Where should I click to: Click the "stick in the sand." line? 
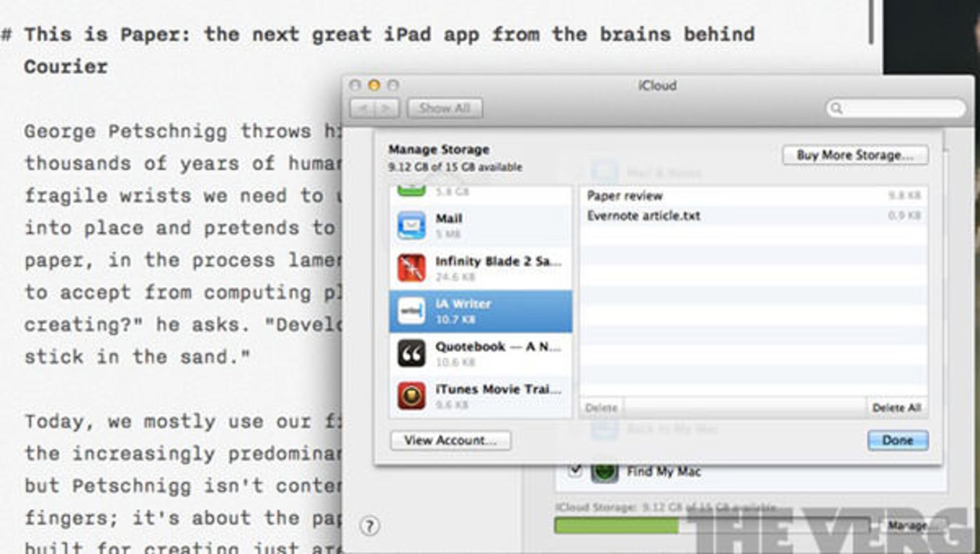point(137,356)
